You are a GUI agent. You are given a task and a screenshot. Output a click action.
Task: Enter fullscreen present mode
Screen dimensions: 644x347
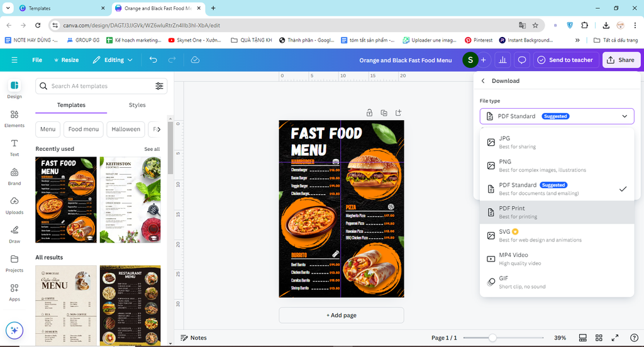[x=615, y=338]
